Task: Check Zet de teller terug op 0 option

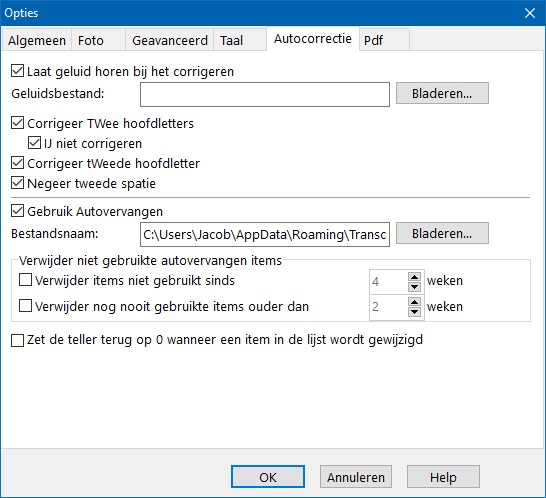Action: (17, 340)
